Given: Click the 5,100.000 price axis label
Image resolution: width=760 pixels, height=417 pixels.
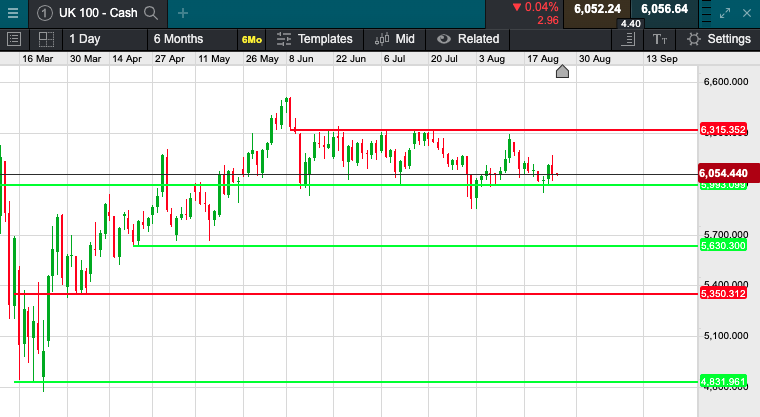Looking at the screenshot, I should pos(726,335).
